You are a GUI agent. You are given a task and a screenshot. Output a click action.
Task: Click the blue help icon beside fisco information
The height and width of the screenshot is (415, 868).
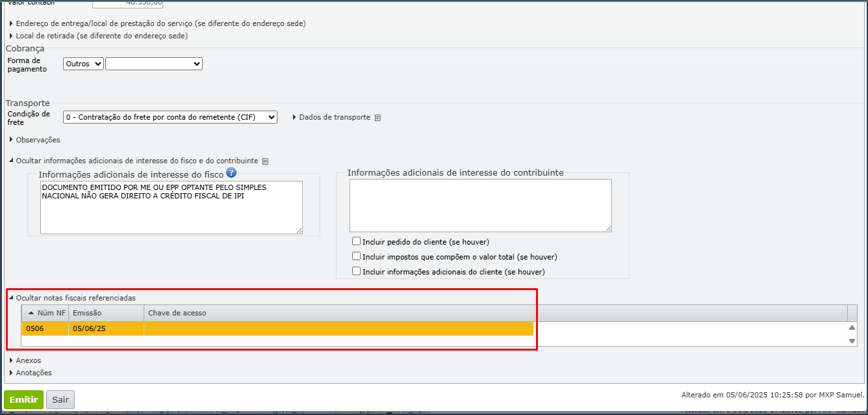click(231, 173)
